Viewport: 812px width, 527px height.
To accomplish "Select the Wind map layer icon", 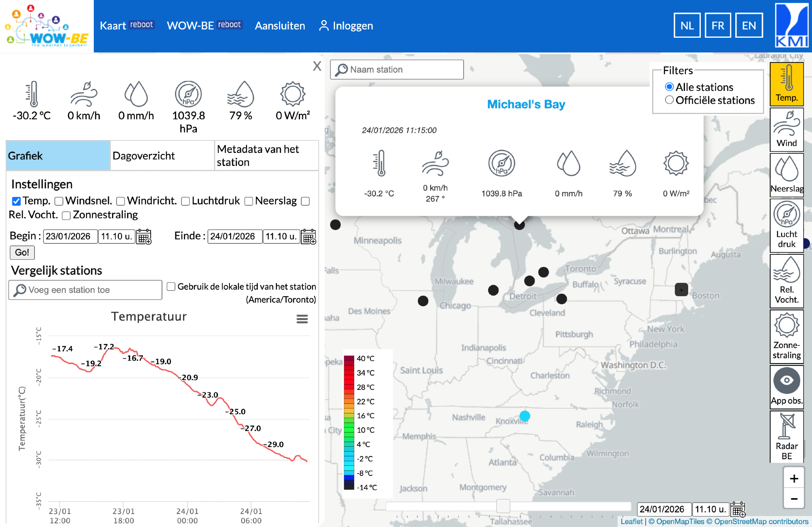I will click(x=786, y=129).
